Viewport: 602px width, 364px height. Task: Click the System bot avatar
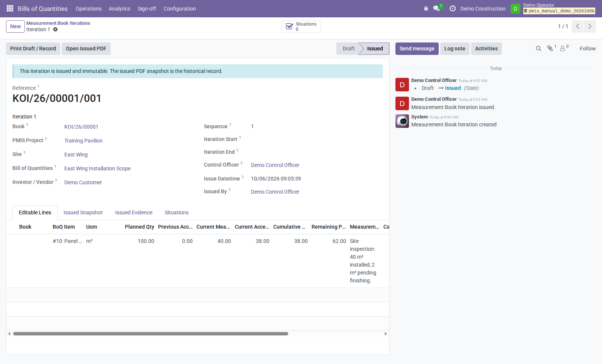coord(402,121)
